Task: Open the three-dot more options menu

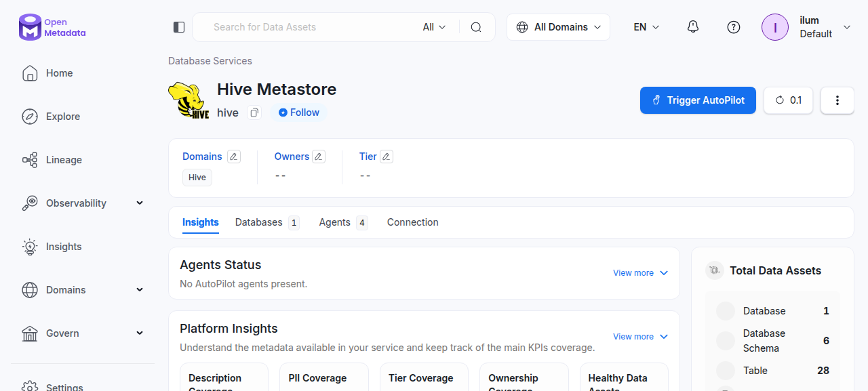Action: tap(837, 100)
